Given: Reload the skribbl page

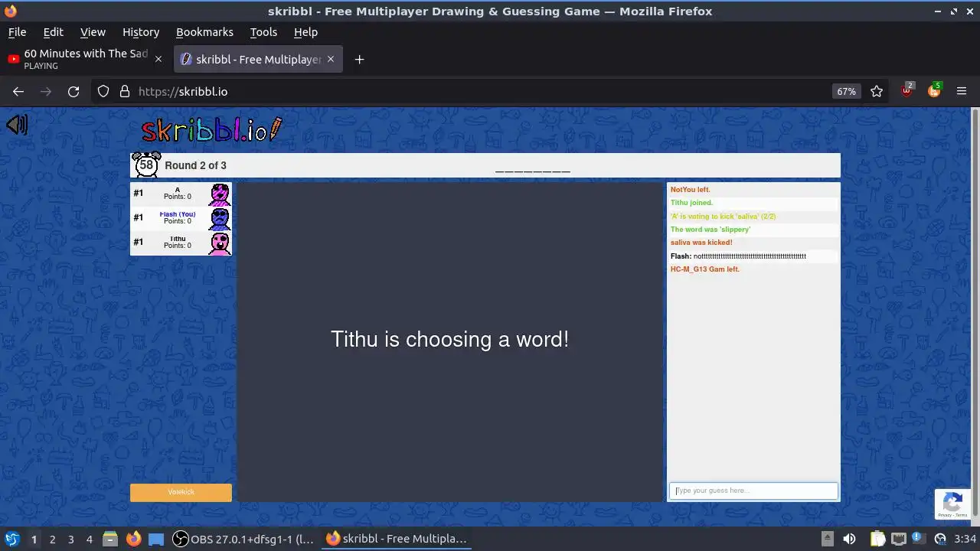Looking at the screenshot, I should 73,91.
